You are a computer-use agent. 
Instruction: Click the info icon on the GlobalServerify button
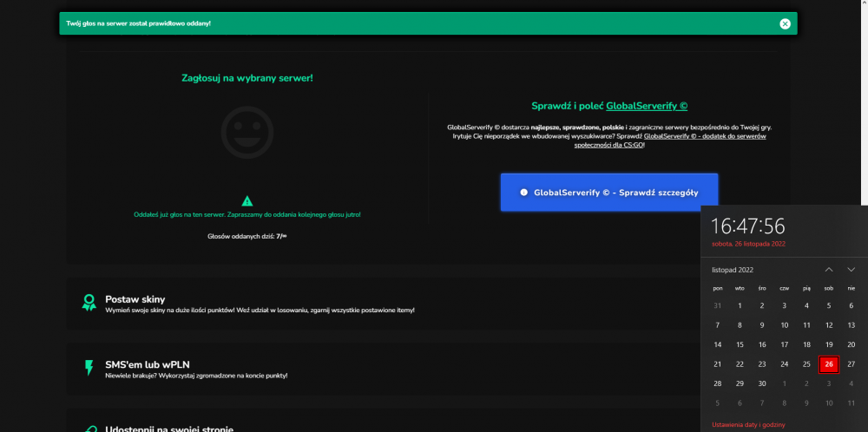pyautogui.click(x=523, y=193)
